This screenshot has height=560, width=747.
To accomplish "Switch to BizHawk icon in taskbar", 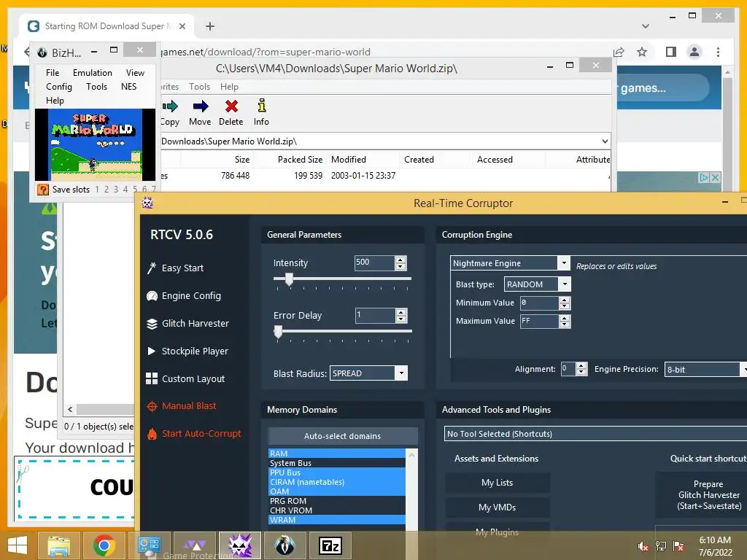I will [285, 545].
